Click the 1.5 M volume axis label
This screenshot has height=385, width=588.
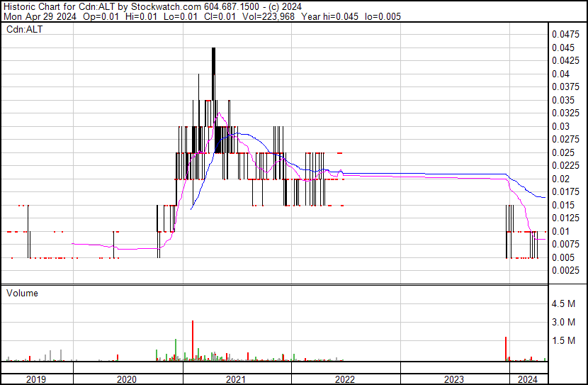click(563, 341)
